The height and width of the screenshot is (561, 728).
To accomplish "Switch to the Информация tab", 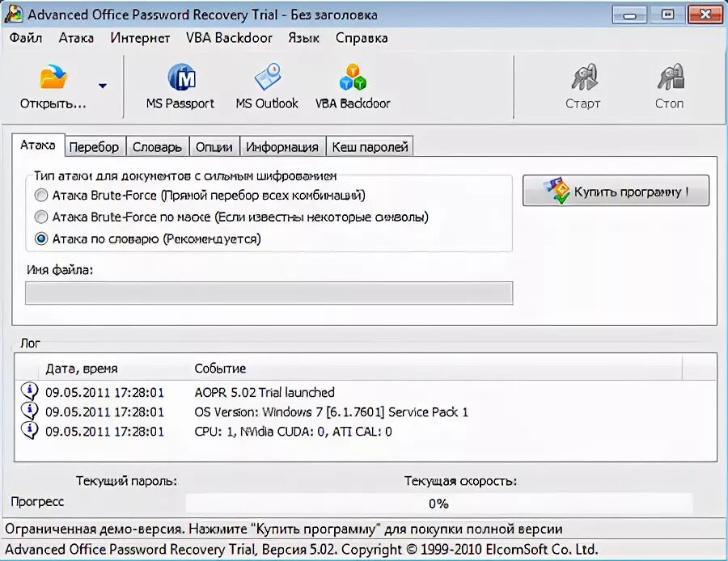I will (x=282, y=147).
